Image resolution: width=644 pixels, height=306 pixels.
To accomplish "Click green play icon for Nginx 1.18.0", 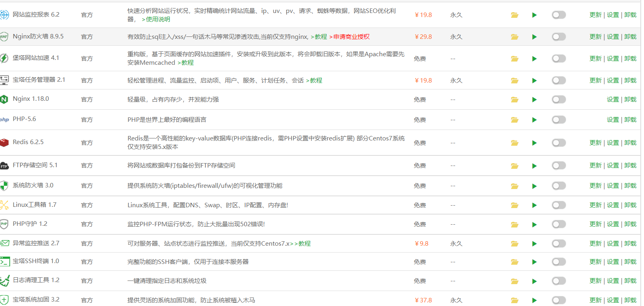I will click(534, 100).
